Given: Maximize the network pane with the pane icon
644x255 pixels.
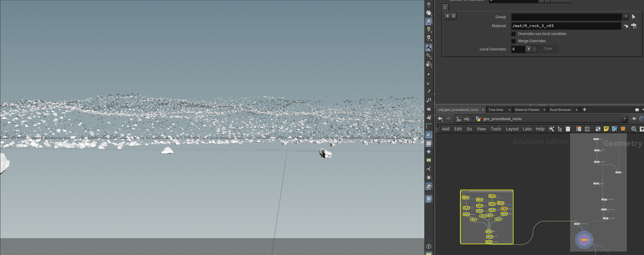Looking at the screenshot, I should (637, 110).
